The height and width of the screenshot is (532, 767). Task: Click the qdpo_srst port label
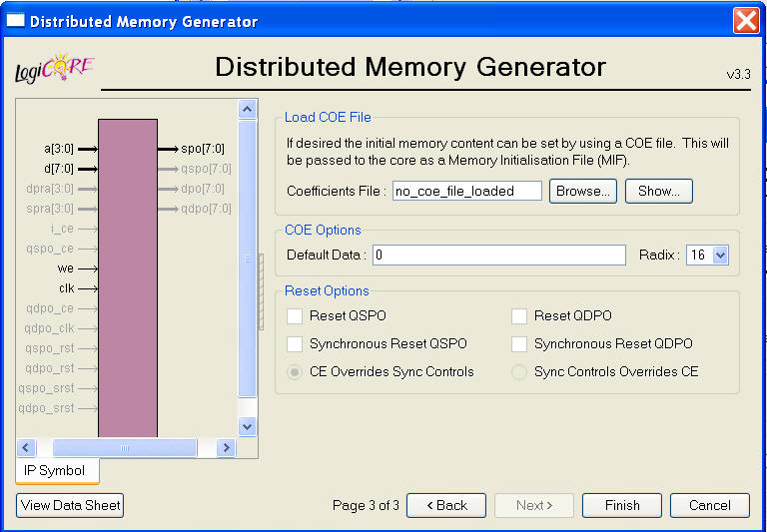[47, 408]
